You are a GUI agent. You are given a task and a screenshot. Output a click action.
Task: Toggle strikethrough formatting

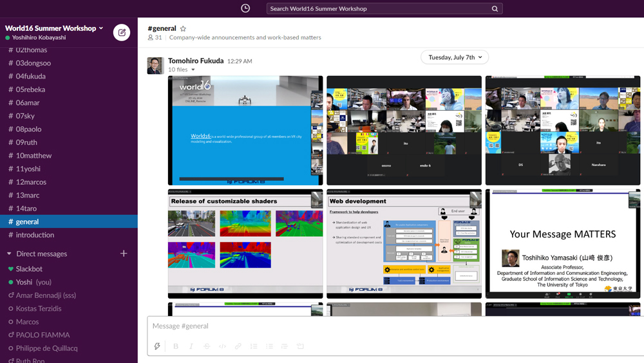207,346
